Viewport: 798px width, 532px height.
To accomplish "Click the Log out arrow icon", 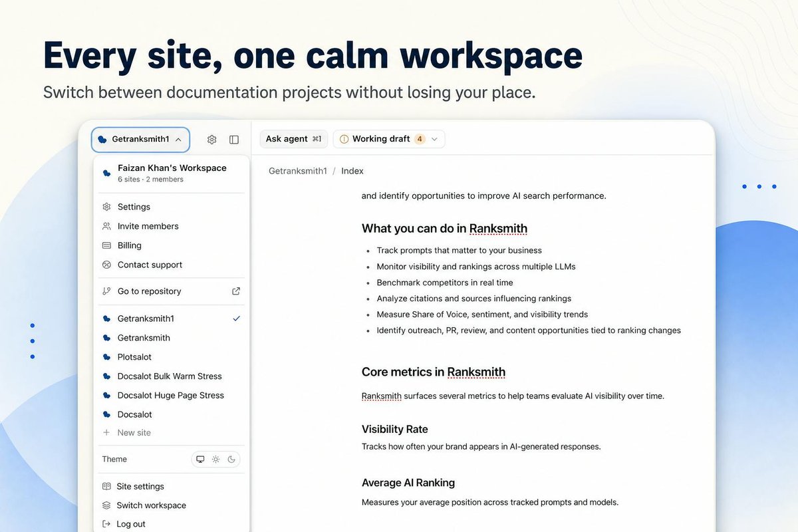I will 106,524.
